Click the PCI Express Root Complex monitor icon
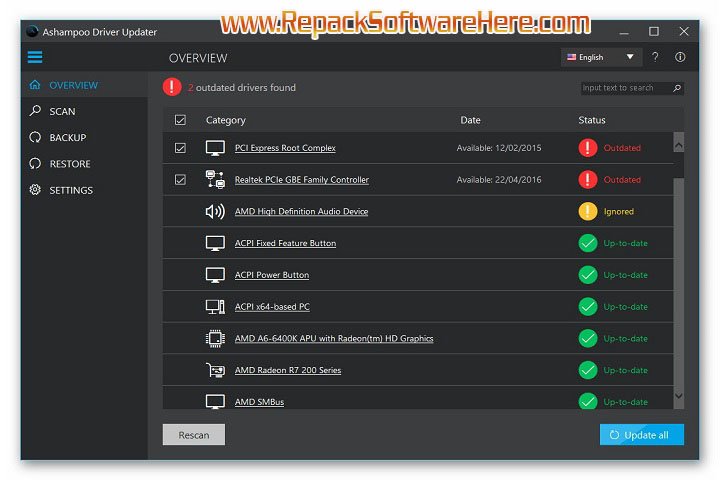Viewport: 720px width, 480px height. click(x=215, y=148)
